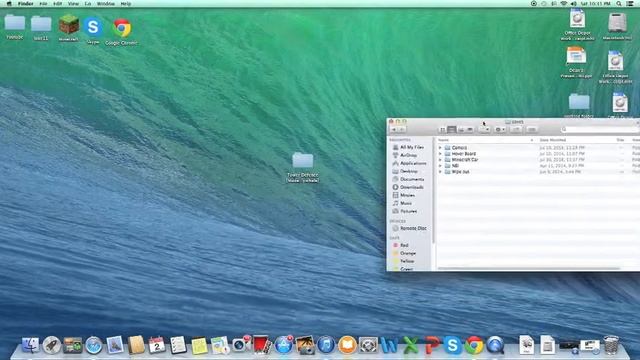Launch iTunes music note icon
The image size is (640, 360).
tap(326, 345)
